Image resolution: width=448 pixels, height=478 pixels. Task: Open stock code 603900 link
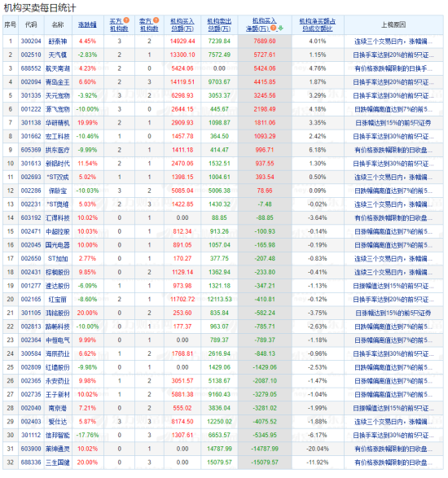(x=31, y=449)
